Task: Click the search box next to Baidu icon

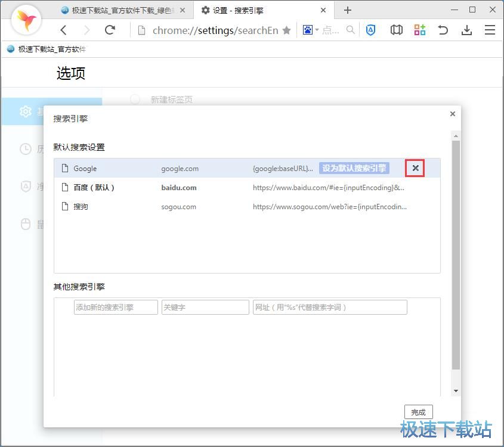Action: (331, 30)
